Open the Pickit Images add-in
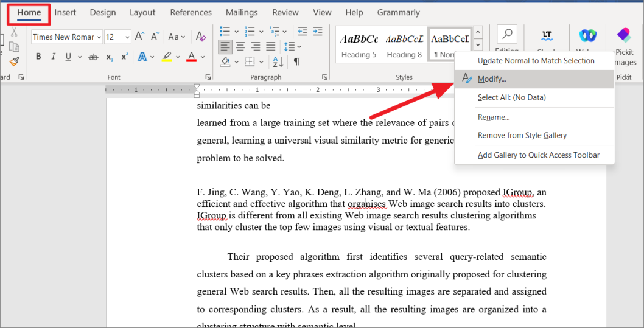 [624, 46]
